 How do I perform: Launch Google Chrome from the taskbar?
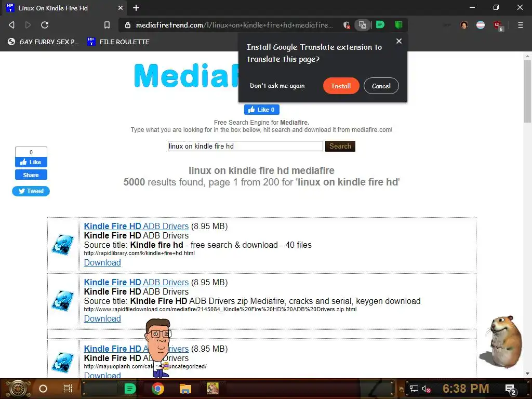(158, 389)
